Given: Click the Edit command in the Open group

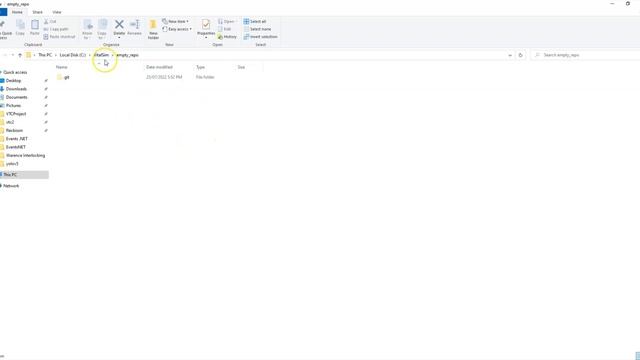Looking at the screenshot, I should tap(224, 29).
